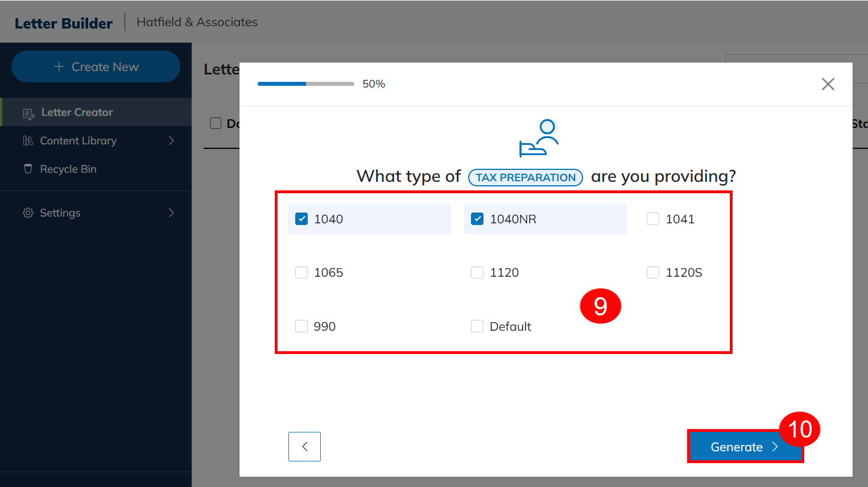
Task: Expand the Content Library submenu chevron
Action: point(171,141)
